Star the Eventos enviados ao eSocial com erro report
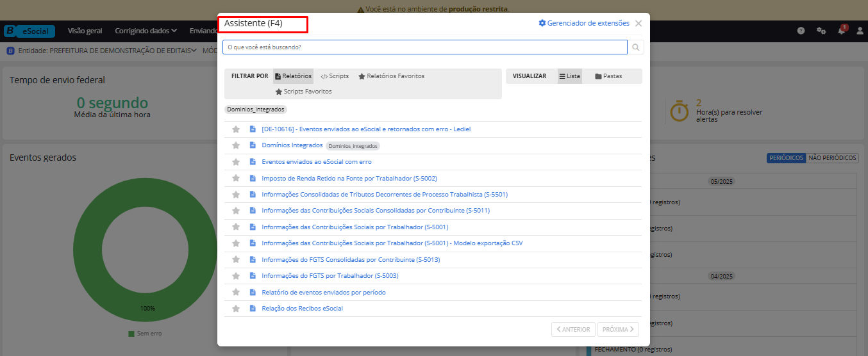 (x=236, y=162)
